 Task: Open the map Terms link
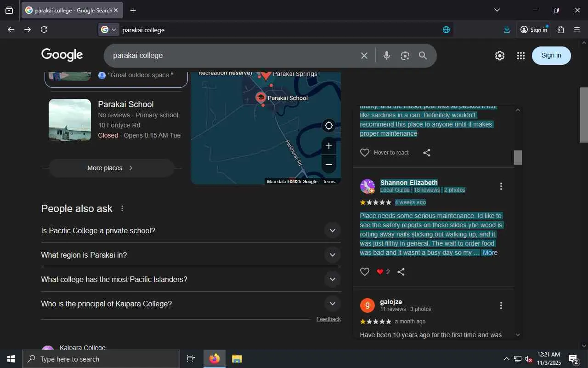pos(329,182)
